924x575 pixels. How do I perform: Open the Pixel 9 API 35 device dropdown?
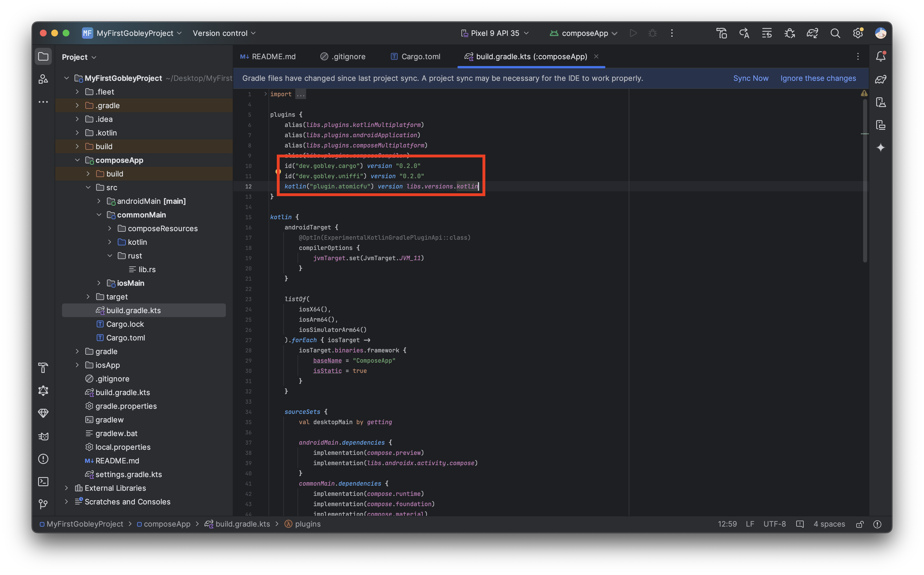(x=494, y=34)
